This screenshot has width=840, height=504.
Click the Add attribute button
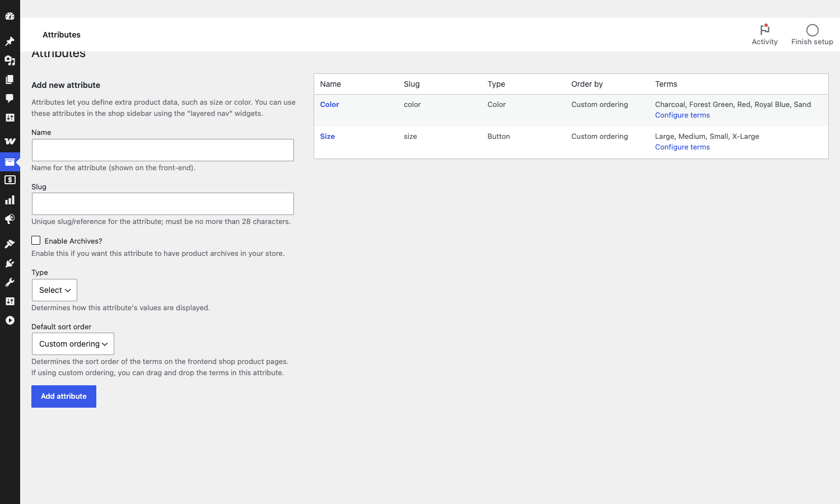(x=64, y=396)
